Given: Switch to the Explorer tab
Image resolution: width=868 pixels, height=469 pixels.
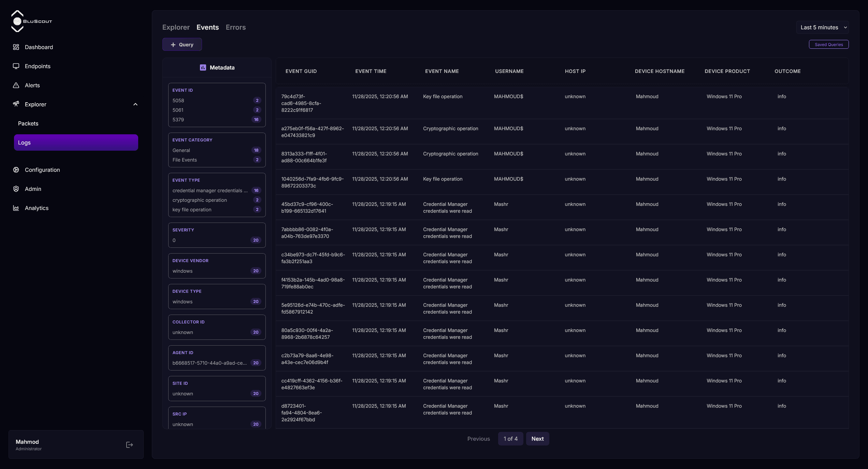Looking at the screenshot, I should coord(176,27).
